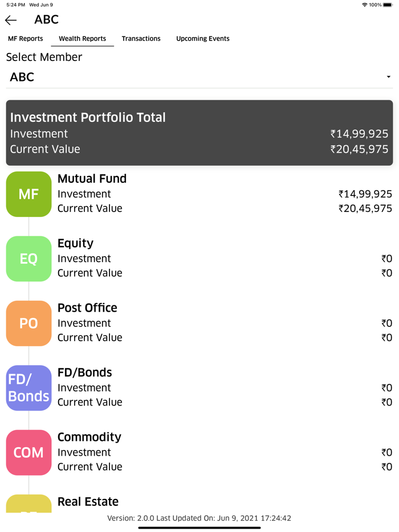Tap Equity investment ₹0 amount
This screenshot has height=532, width=399.
click(x=387, y=259)
